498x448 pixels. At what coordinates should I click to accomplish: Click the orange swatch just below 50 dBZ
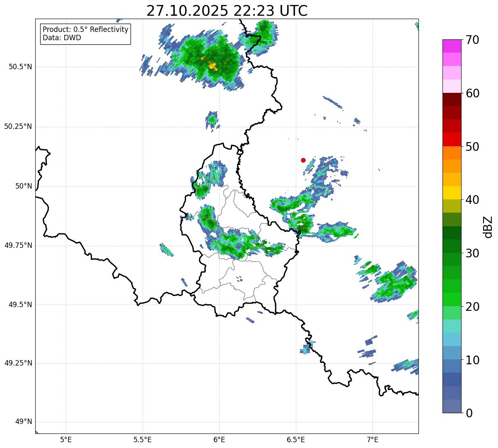[452, 153]
